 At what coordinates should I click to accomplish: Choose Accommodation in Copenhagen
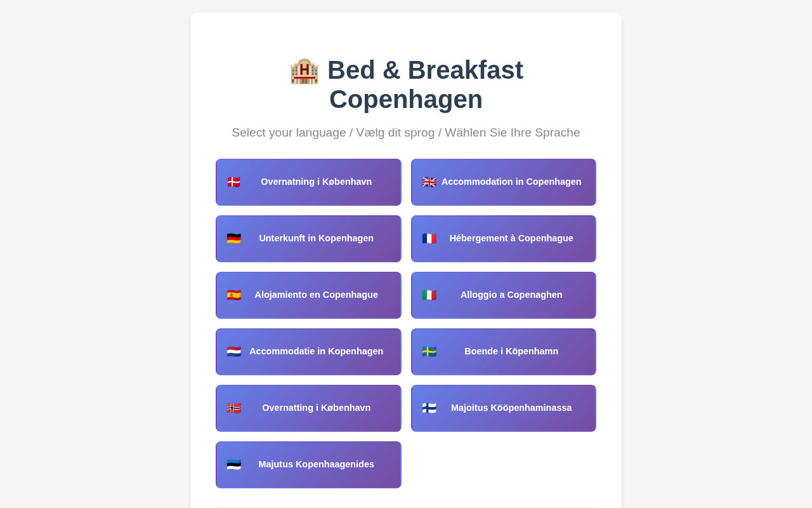tap(504, 182)
